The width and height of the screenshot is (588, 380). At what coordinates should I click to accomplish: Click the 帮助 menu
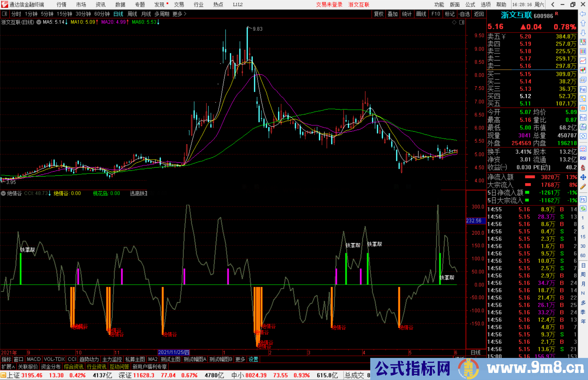click(x=501, y=5)
